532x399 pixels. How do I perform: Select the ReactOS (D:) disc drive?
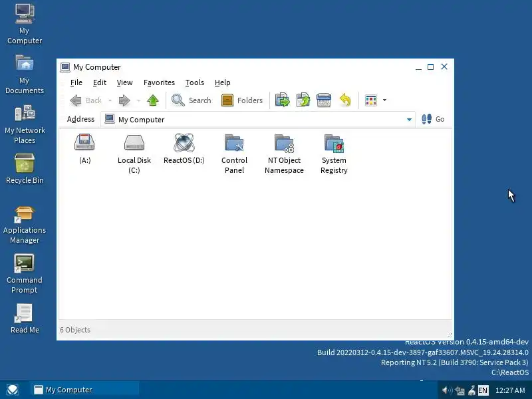point(184,142)
